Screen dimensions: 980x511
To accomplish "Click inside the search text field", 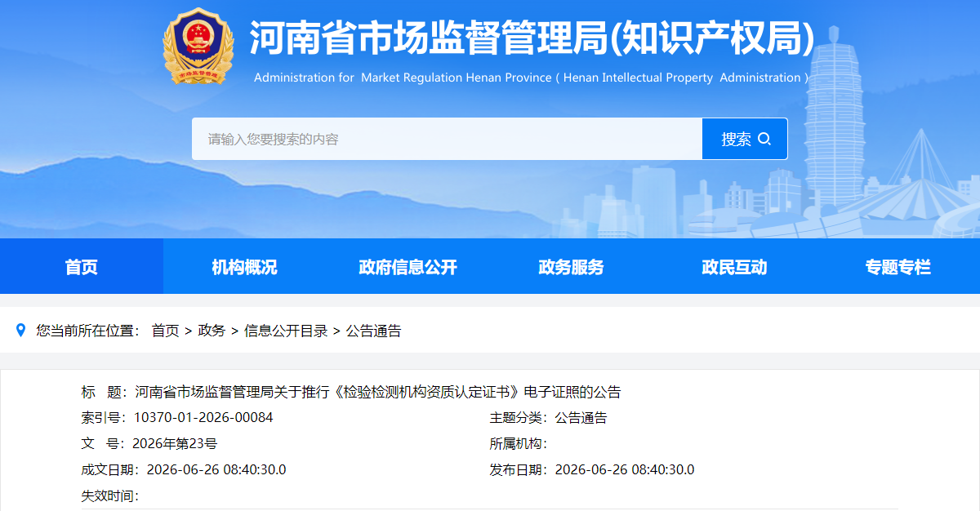I will click(447, 139).
